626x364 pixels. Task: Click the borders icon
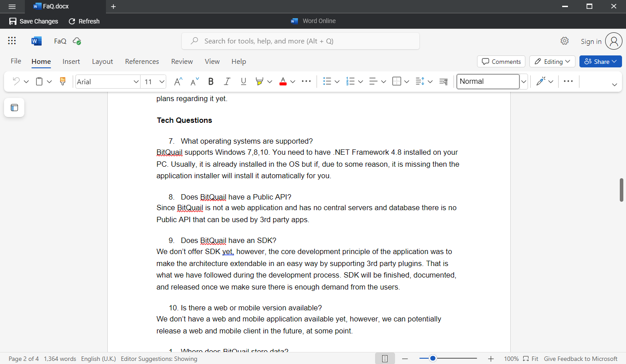point(397,81)
